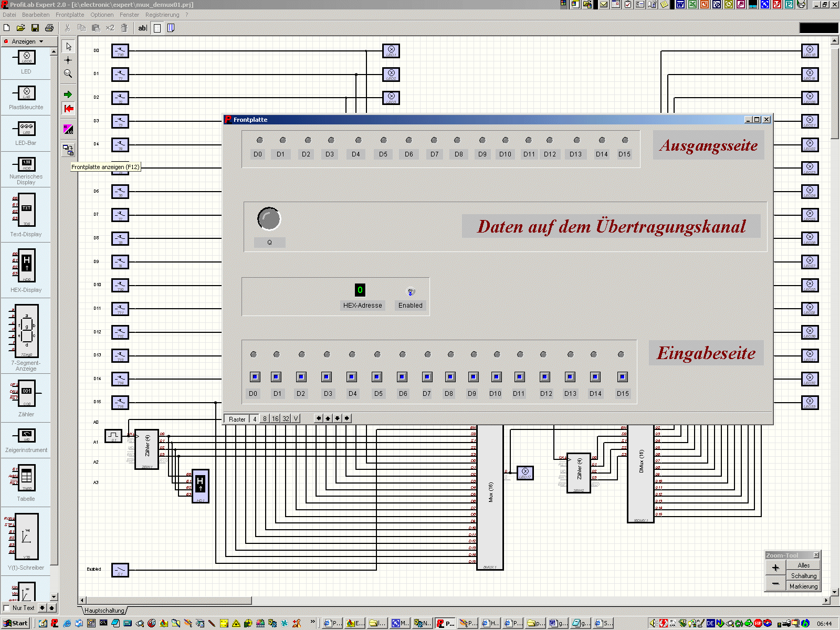Toggle input switch D15 on Eingabeseite

(x=623, y=376)
